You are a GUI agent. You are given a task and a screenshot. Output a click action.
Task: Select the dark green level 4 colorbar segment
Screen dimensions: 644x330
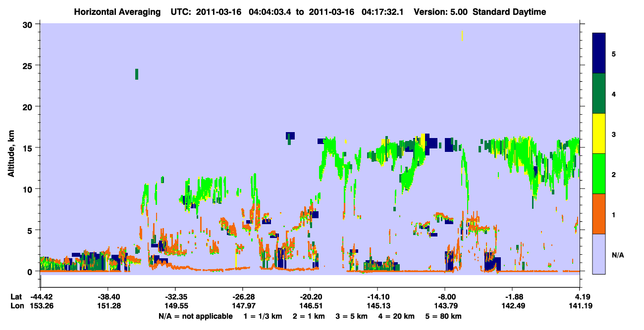(x=599, y=94)
